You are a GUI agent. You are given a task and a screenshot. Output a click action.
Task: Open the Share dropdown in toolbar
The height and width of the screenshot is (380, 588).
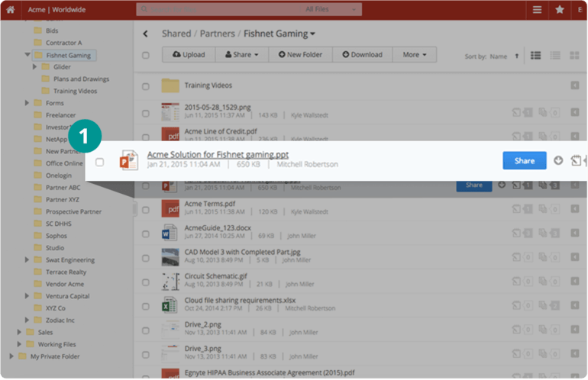242,55
